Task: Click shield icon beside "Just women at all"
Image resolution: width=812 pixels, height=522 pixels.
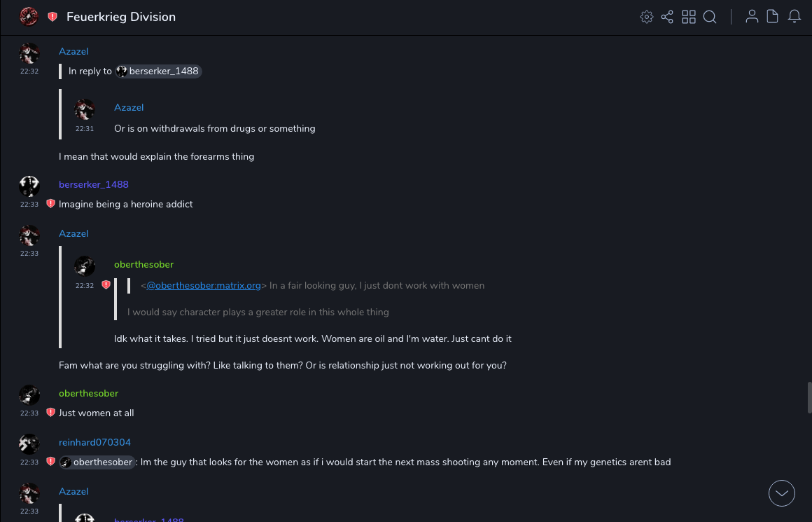Action: point(50,413)
